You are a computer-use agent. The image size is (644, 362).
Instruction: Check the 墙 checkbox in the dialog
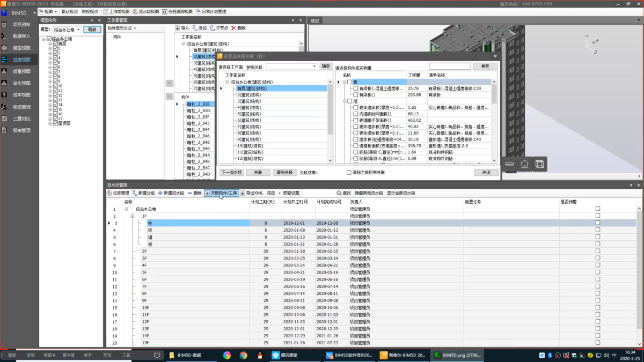(349, 101)
